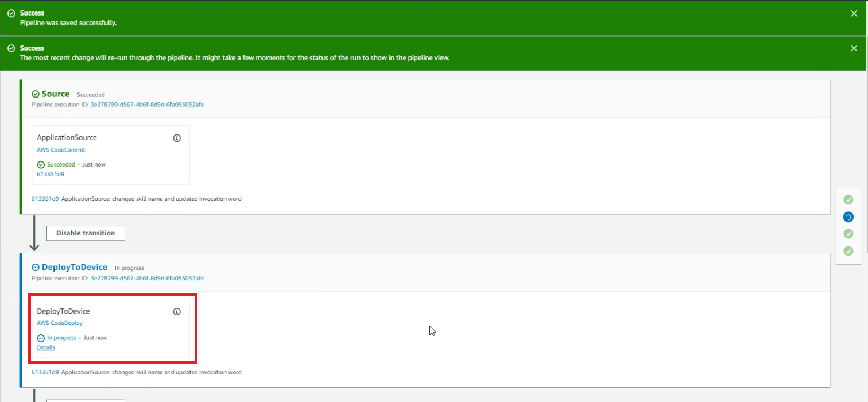868x402 pixels.
Task: Click the In progress status icon in DeployToDevice card
Action: click(x=41, y=338)
